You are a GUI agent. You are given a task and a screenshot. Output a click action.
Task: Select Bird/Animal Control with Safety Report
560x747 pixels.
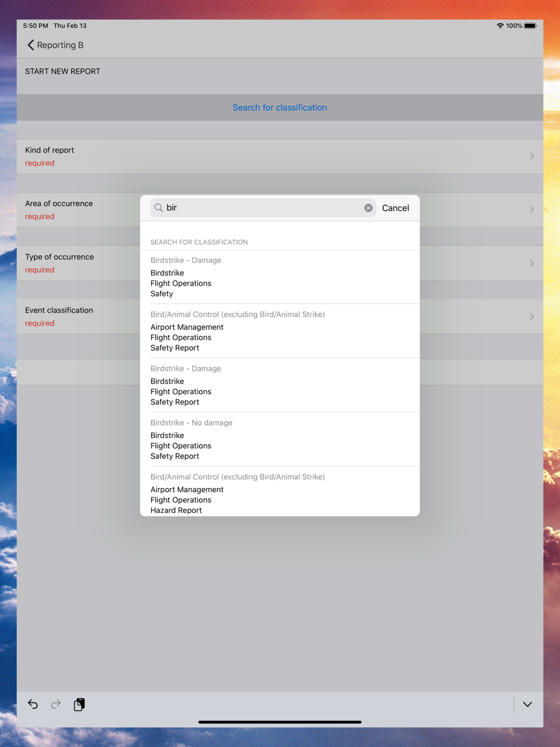click(280, 331)
